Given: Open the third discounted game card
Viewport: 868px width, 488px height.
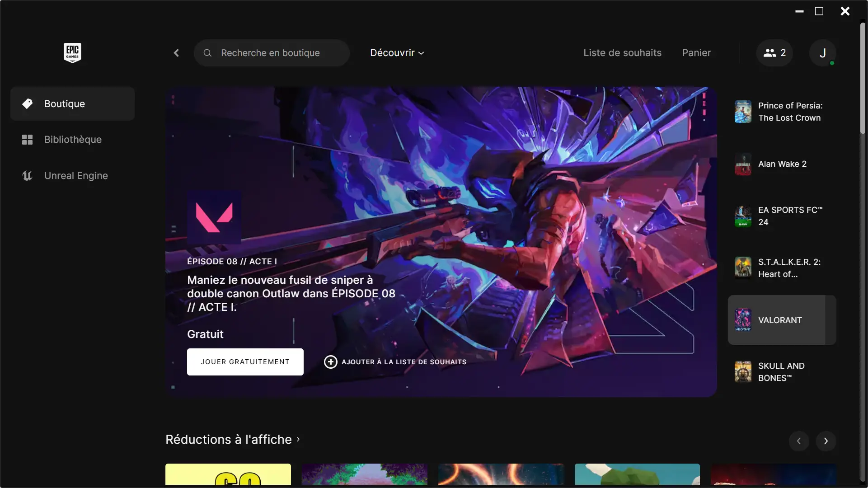Looking at the screenshot, I should [x=501, y=474].
